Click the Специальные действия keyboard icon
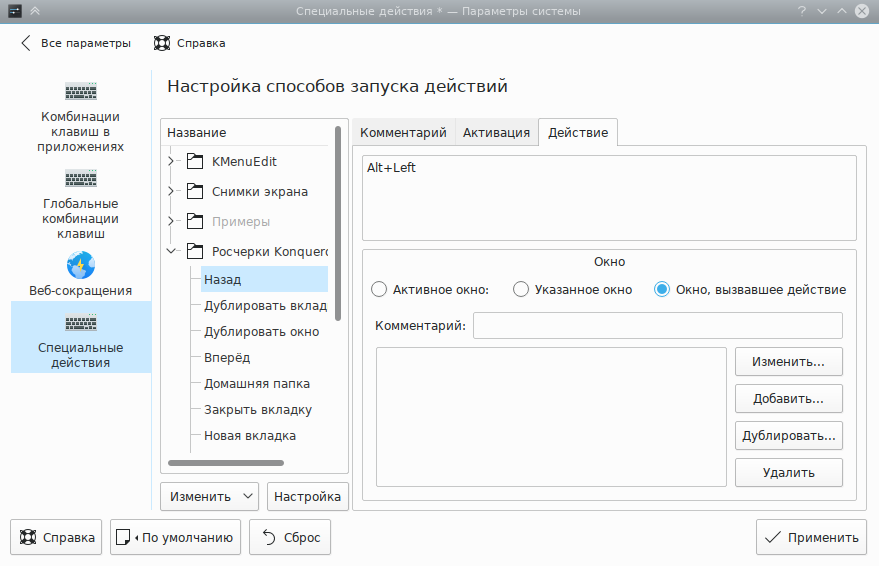 pyautogui.click(x=81, y=324)
